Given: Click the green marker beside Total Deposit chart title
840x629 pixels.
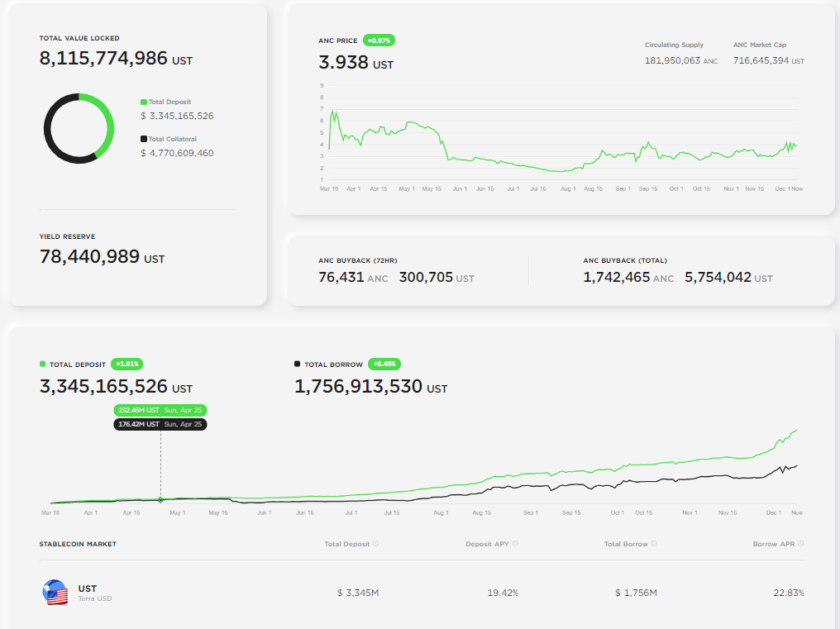Looking at the screenshot, I should pyautogui.click(x=43, y=364).
